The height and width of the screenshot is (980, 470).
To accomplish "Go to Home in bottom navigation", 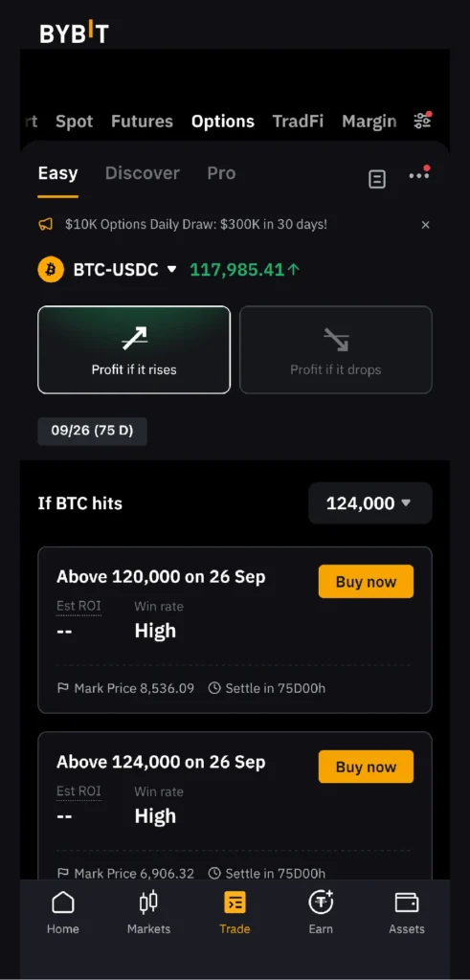I will point(63,912).
